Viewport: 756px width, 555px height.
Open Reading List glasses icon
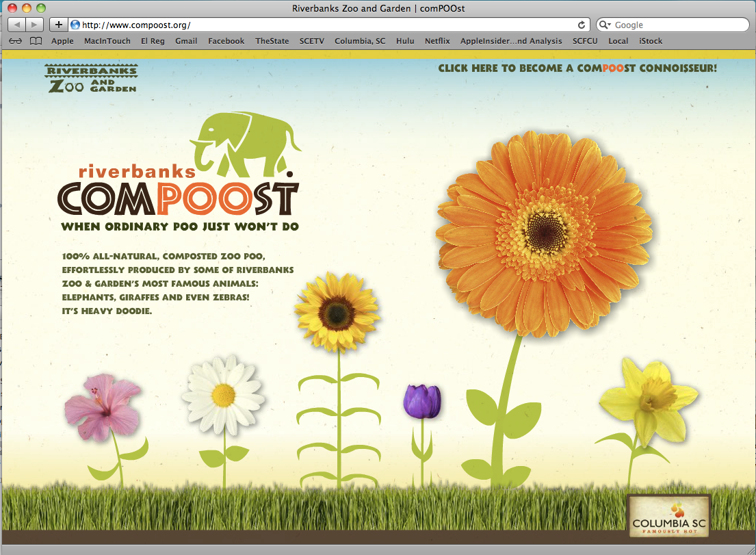[16, 41]
